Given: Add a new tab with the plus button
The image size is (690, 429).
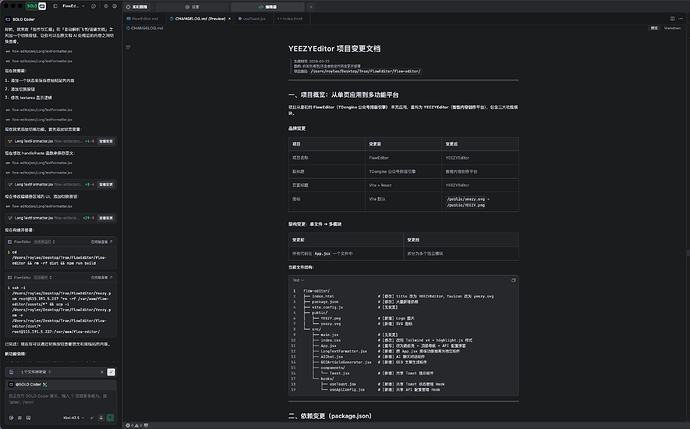Looking at the screenshot, I should (x=311, y=7).
